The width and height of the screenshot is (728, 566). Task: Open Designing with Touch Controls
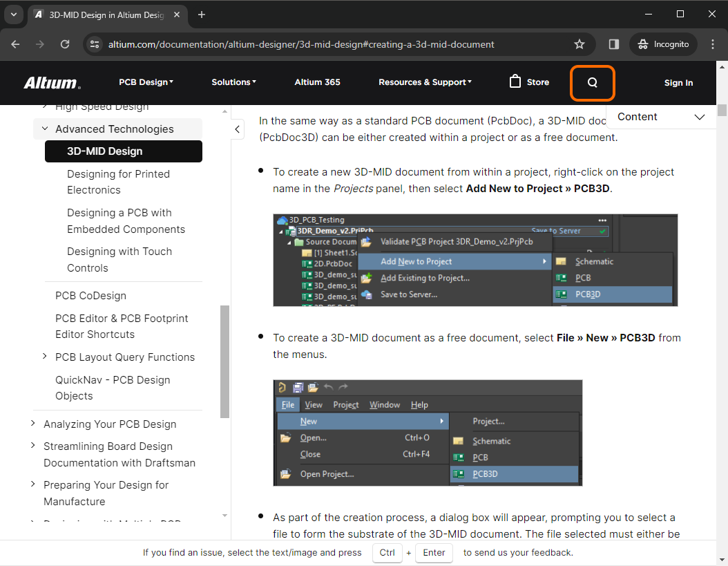tap(119, 260)
